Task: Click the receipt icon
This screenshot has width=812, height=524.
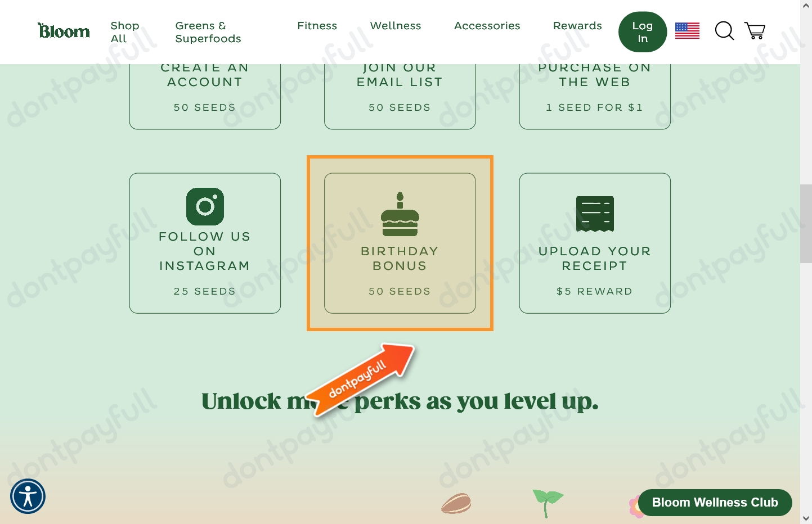Action: pyautogui.click(x=595, y=214)
